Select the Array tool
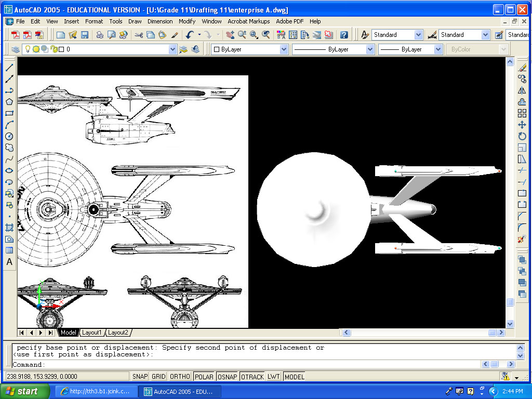Viewport: 532px width, 399px height. click(522, 113)
